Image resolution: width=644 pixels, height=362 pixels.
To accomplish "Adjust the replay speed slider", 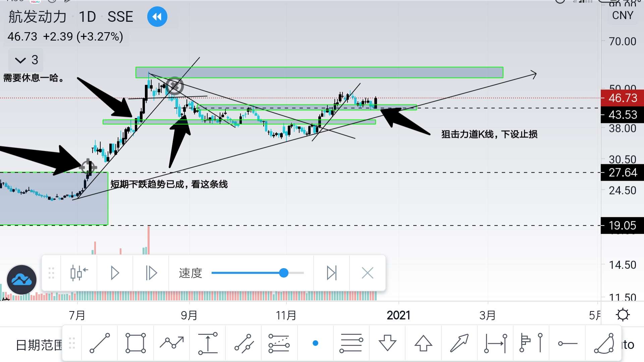I will [x=284, y=273].
